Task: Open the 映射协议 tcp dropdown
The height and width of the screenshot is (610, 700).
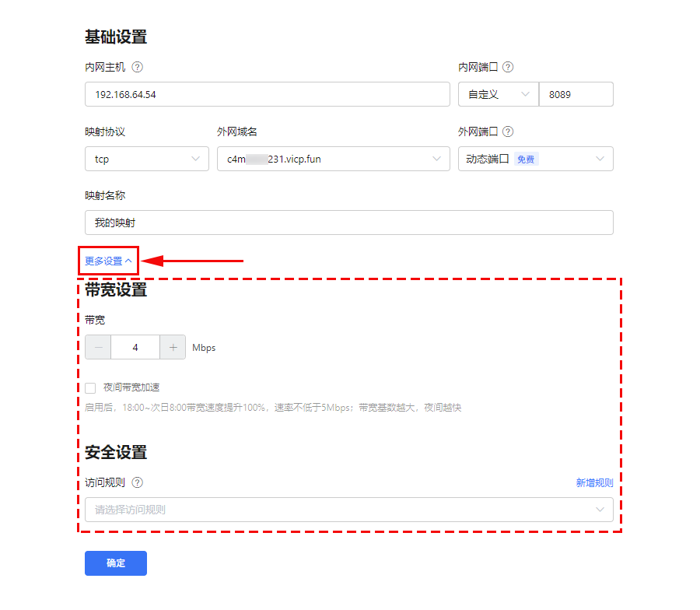Action: point(146,159)
